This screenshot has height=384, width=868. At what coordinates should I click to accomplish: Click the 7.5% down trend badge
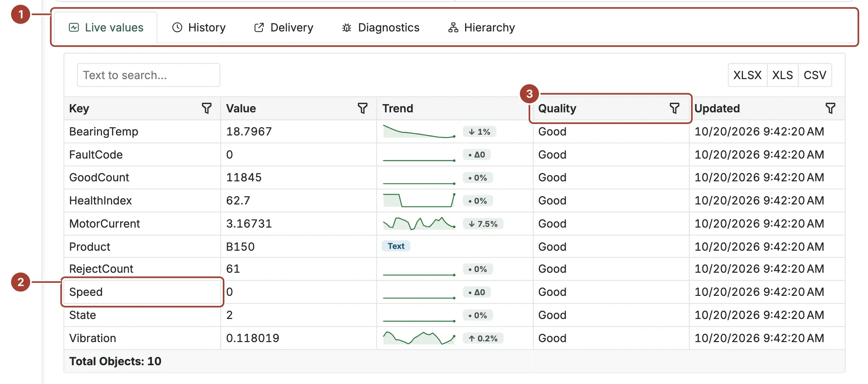pos(483,224)
